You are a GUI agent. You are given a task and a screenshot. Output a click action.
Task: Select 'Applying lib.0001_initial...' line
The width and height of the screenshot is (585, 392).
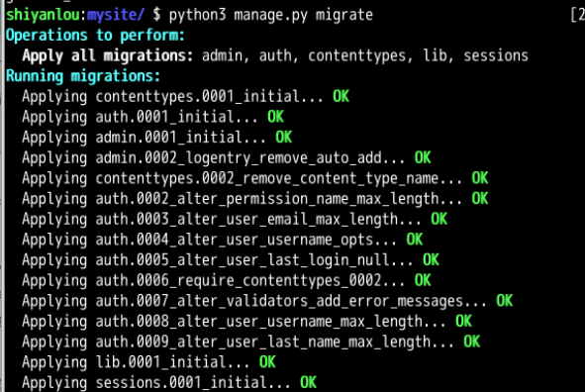[x=148, y=362]
